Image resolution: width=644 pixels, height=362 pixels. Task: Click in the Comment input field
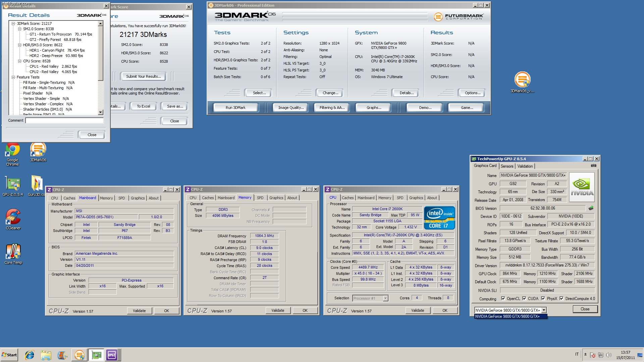pyautogui.click(x=64, y=120)
